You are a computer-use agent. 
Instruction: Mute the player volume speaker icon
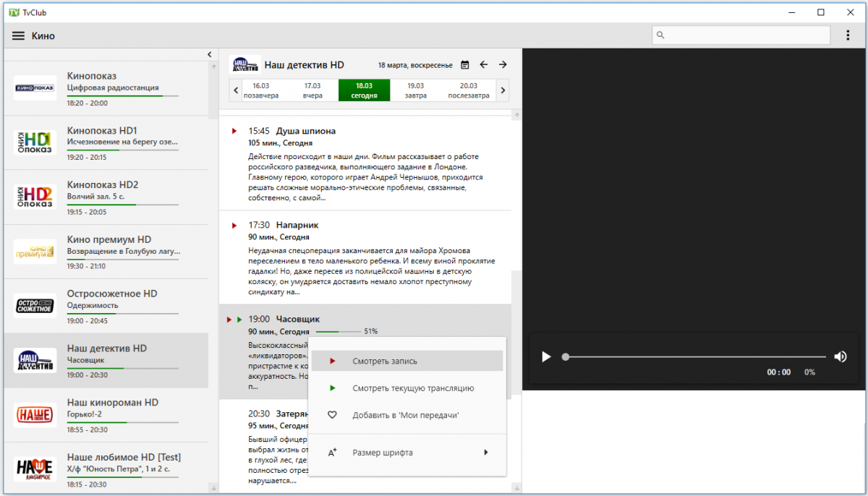point(840,356)
